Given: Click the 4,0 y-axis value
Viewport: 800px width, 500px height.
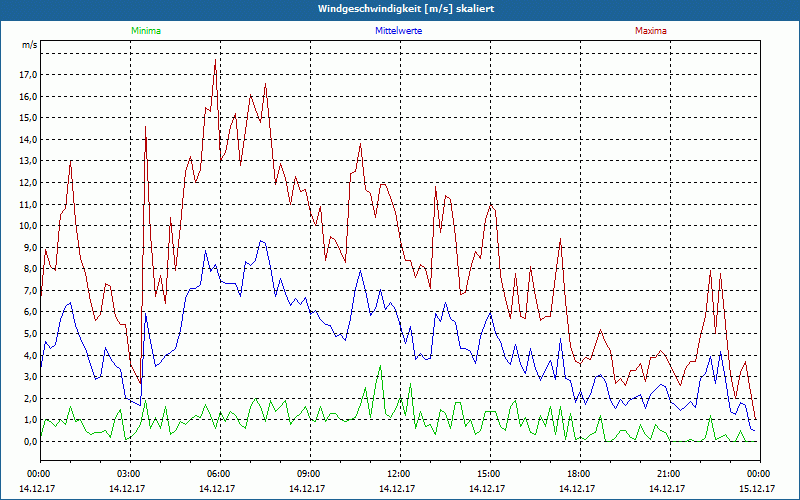Looking at the screenshot, I should click(x=30, y=356).
